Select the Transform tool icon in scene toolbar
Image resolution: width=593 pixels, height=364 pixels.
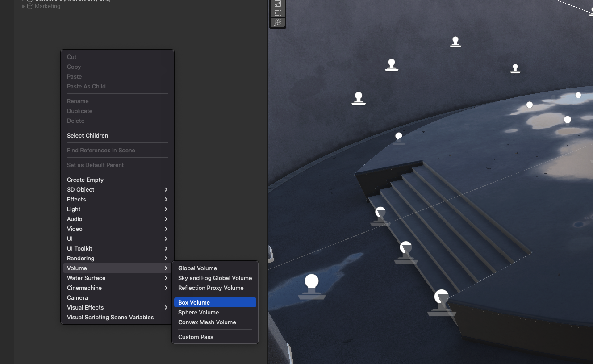coord(278,22)
